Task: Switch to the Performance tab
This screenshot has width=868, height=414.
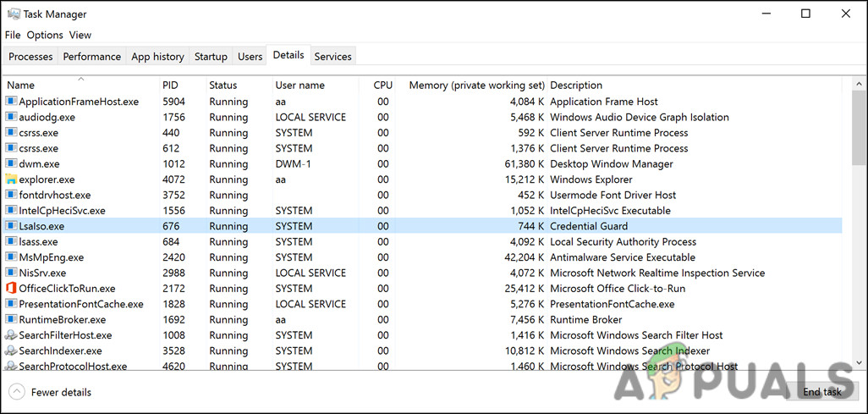Action: coord(91,57)
